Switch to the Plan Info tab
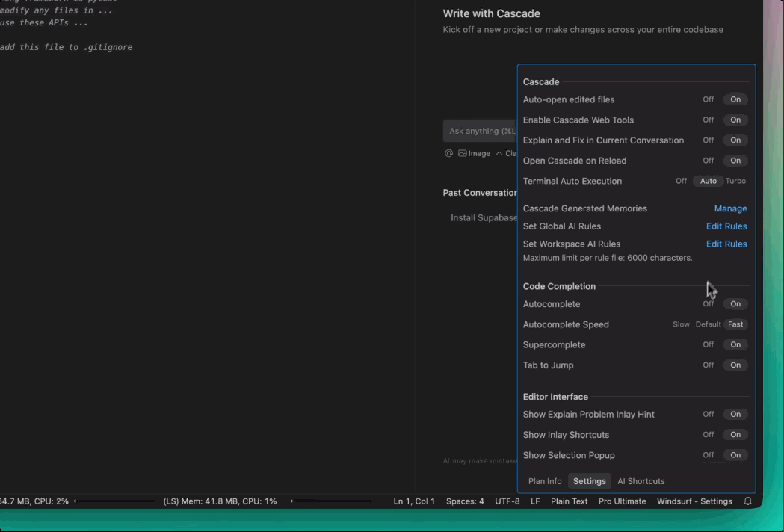The height and width of the screenshot is (532, 784). 545,481
